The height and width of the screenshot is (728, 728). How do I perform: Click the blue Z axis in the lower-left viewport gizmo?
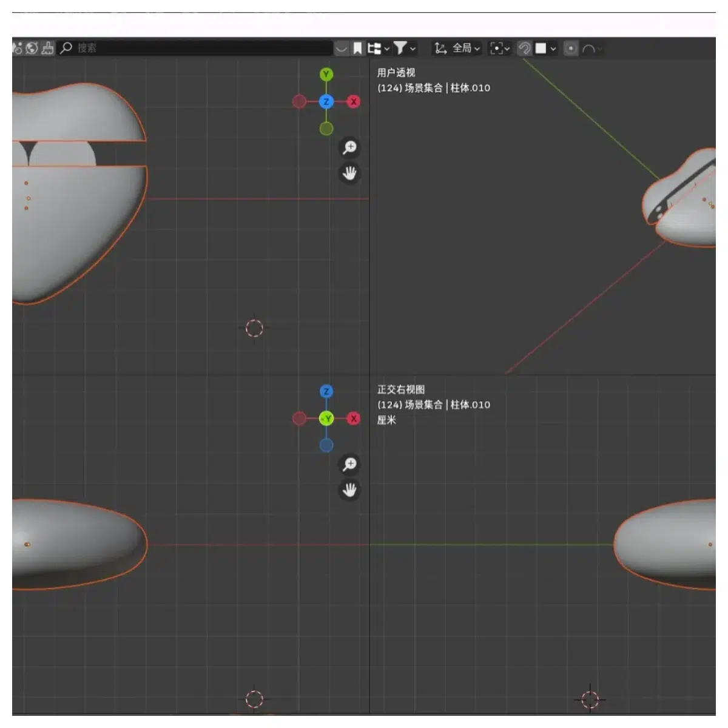326,391
